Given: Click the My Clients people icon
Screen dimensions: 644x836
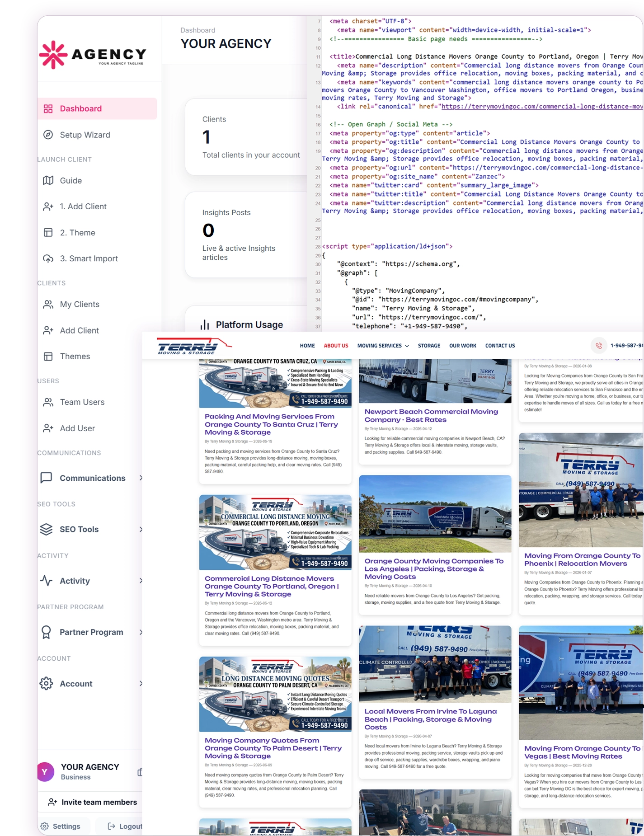Looking at the screenshot, I should point(48,304).
